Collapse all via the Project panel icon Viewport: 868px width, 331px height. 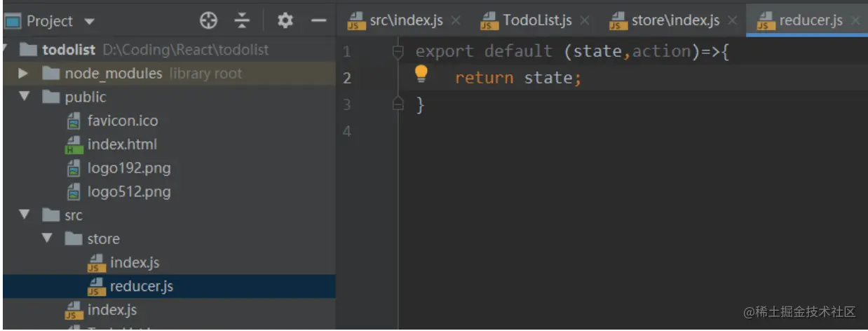point(242,20)
